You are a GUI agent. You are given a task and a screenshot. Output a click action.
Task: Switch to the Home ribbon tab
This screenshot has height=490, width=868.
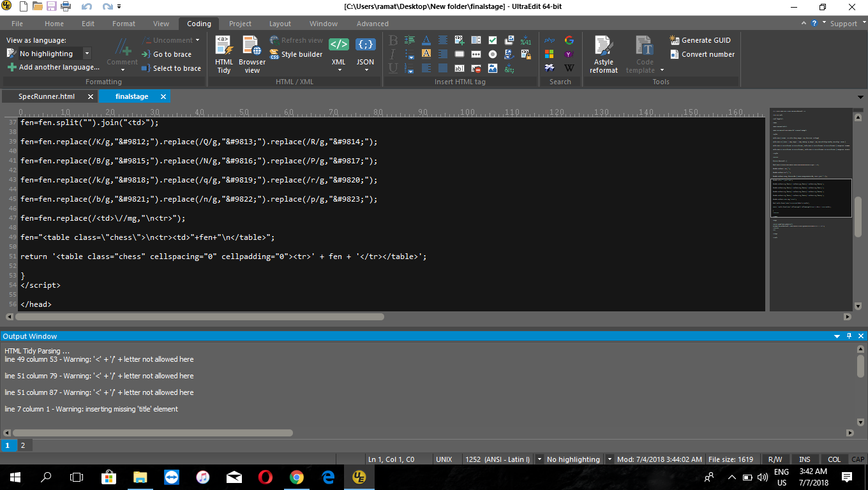(x=54, y=24)
